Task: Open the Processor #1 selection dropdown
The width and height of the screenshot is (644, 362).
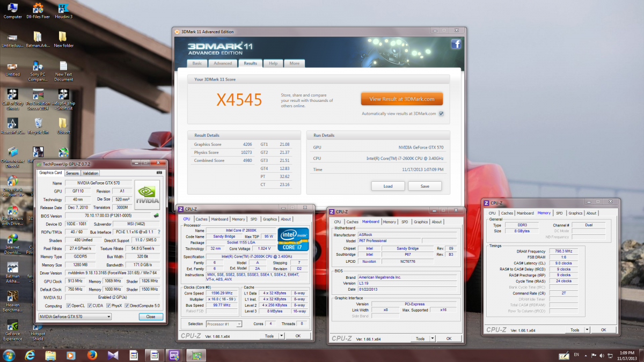Action: 224,324
